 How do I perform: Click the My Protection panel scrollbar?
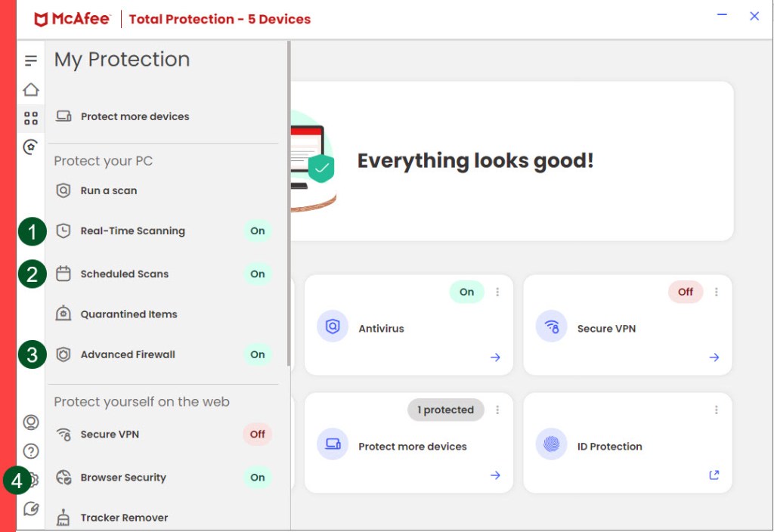point(289,204)
